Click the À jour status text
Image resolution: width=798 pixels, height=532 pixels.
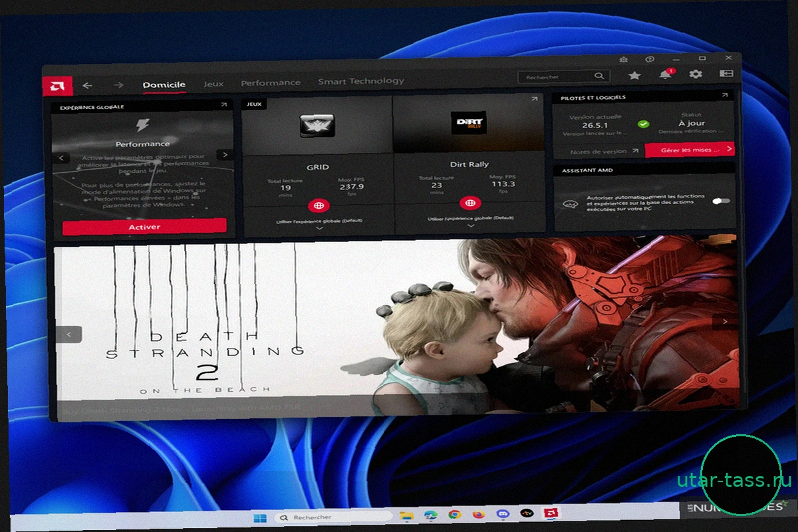pyautogui.click(x=691, y=124)
